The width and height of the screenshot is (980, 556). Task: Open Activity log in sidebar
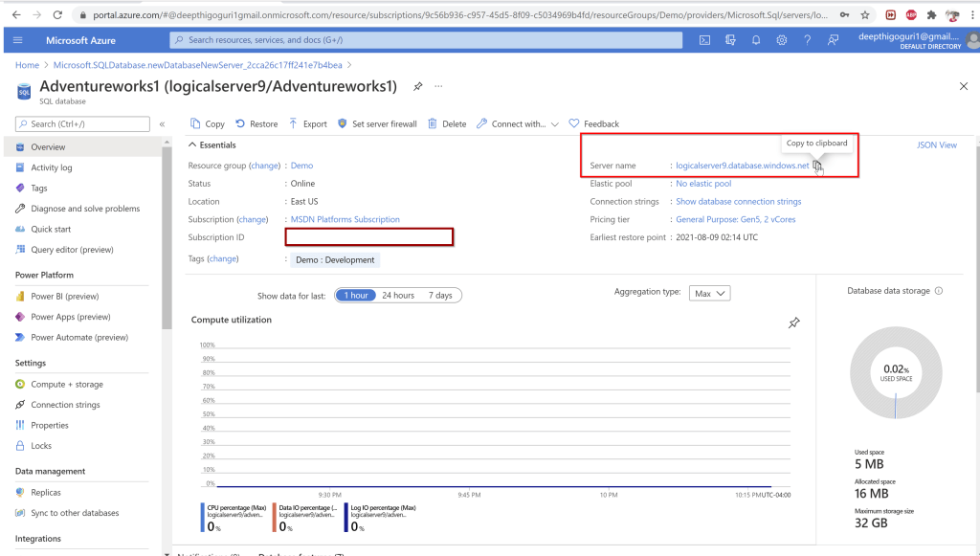point(52,167)
